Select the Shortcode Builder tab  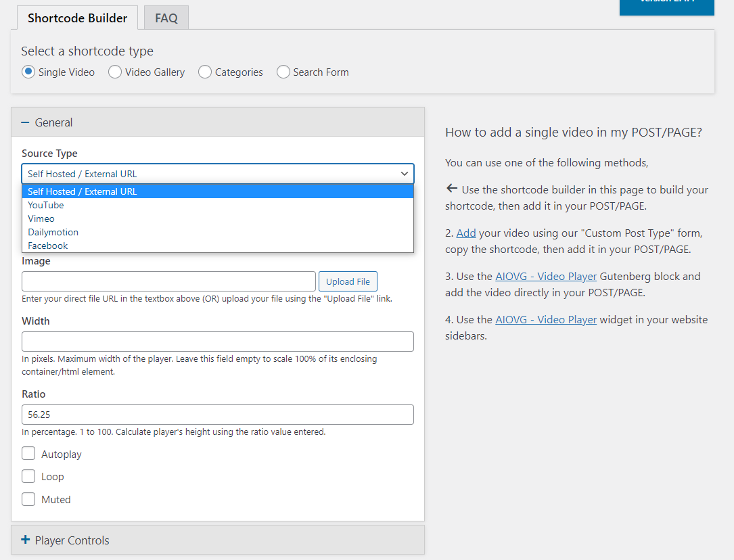(76, 18)
